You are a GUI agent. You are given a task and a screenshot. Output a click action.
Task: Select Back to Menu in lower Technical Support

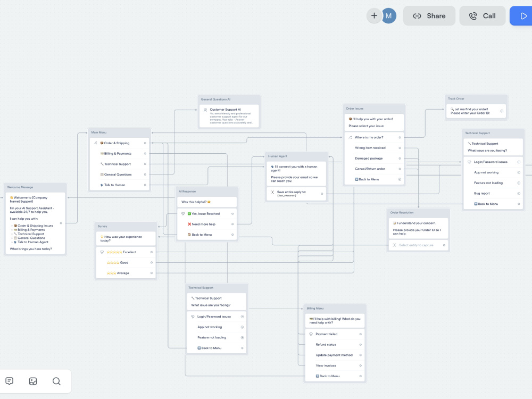click(217, 348)
